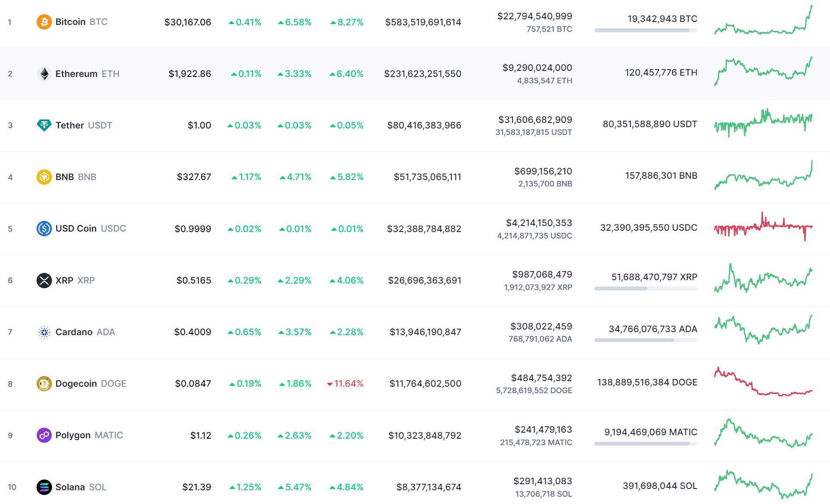Screen dimensions: 830x504
Task: Open the Dogecoin DOGE name link
Action: (91, 384)
